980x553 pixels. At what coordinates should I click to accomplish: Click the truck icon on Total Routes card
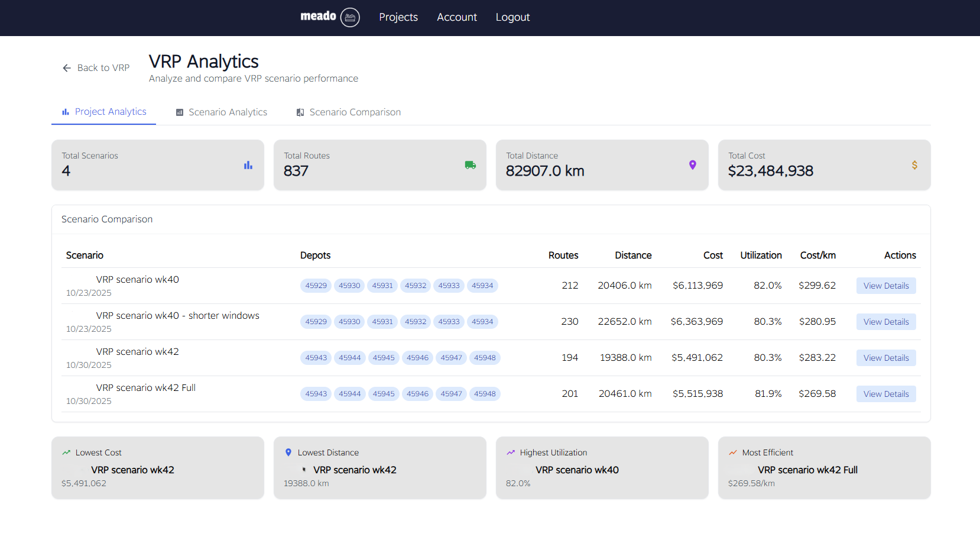point(470,165)
